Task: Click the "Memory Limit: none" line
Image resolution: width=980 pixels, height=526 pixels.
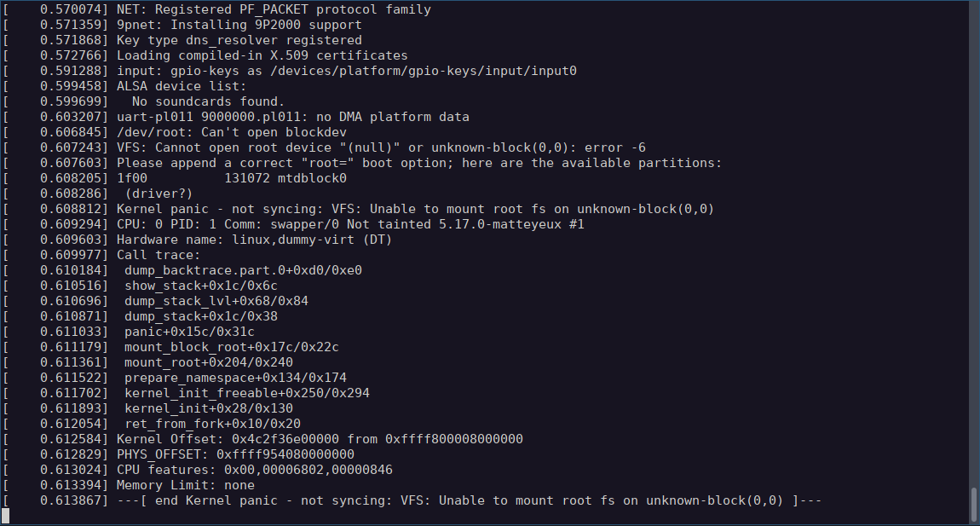Action: tap(185, 485)
